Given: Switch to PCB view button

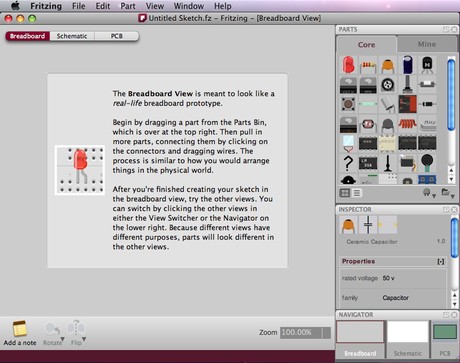Looking at the screenshot, I should point(116,36).
